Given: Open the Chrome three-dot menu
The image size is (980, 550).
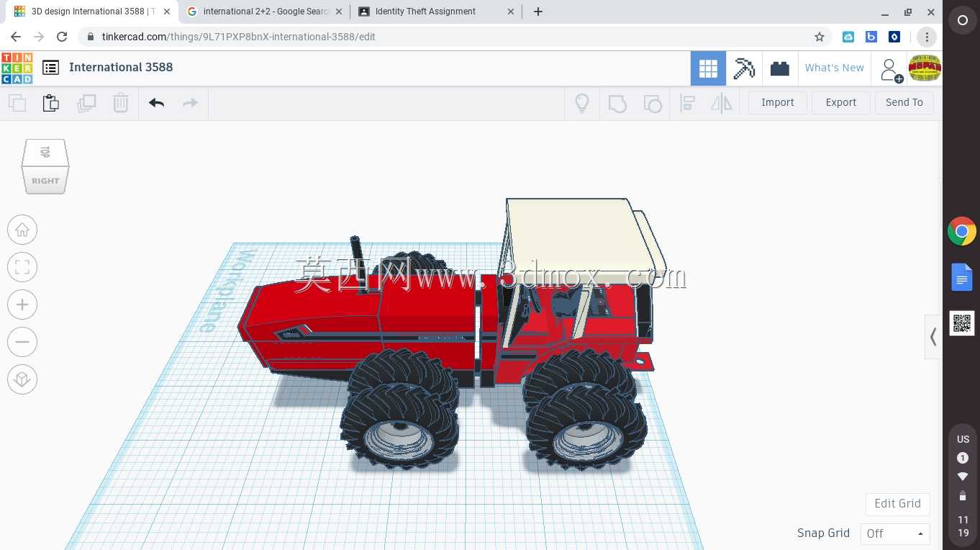Looking at the screenshot, I should click(927, 37).
